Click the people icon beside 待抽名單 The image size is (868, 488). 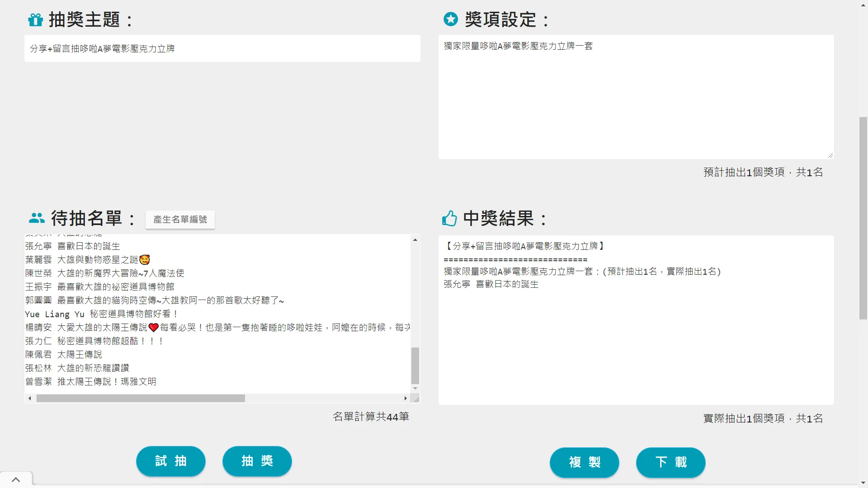click(x=37, y=218)
